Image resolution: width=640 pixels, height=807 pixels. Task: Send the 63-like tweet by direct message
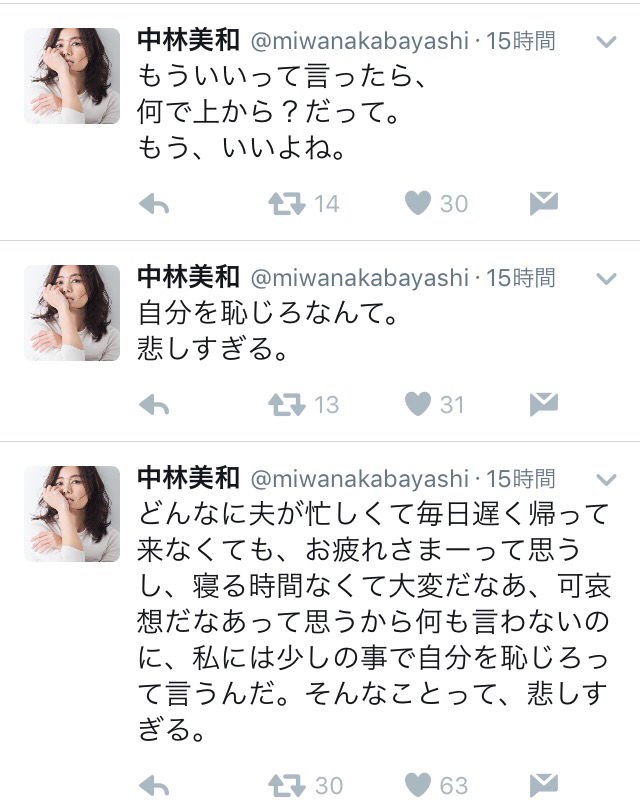pos(544,785)
